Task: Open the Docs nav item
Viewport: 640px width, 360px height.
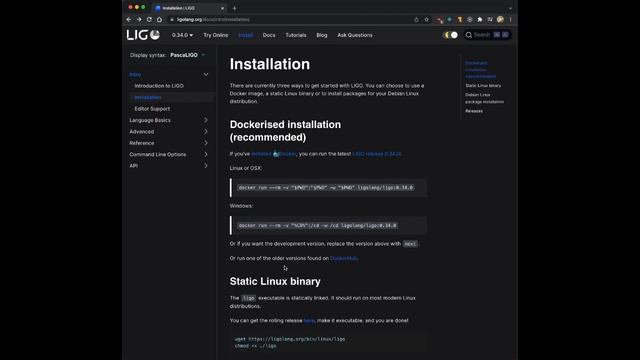Action: (269, 35)
